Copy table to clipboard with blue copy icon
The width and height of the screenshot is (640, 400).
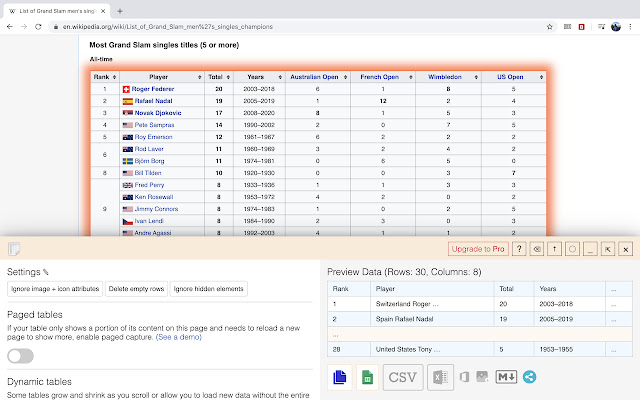pyautogui.click(x=339, y=377)
